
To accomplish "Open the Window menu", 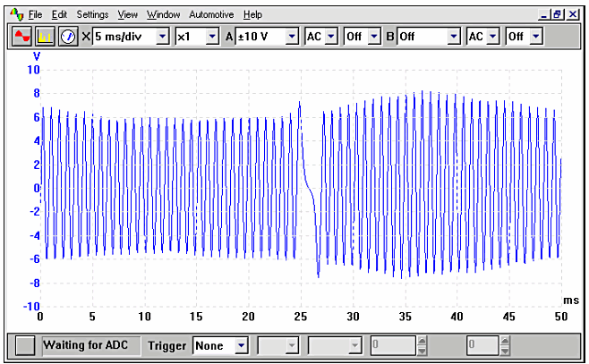I will [x=163, y=15].
